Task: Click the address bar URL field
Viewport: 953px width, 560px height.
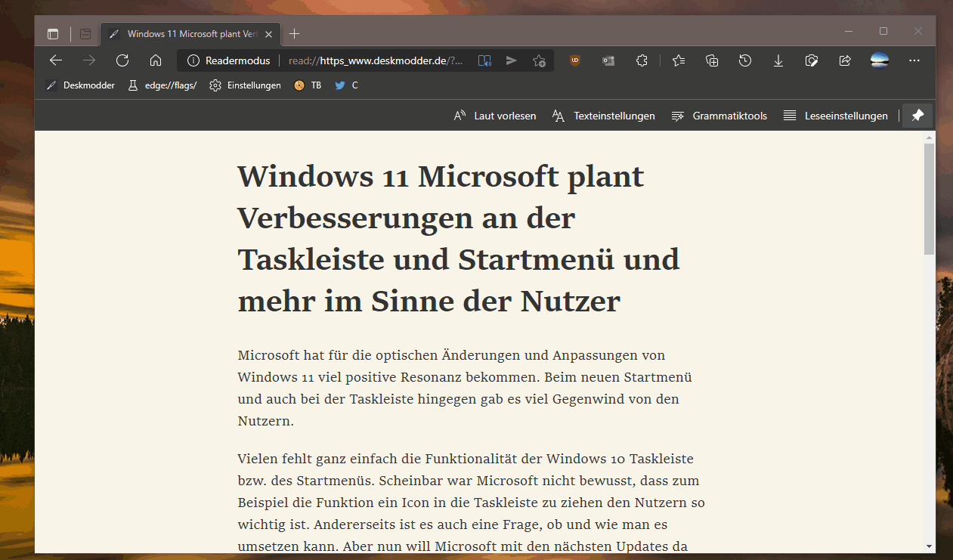Action: (x=376, y=60)
